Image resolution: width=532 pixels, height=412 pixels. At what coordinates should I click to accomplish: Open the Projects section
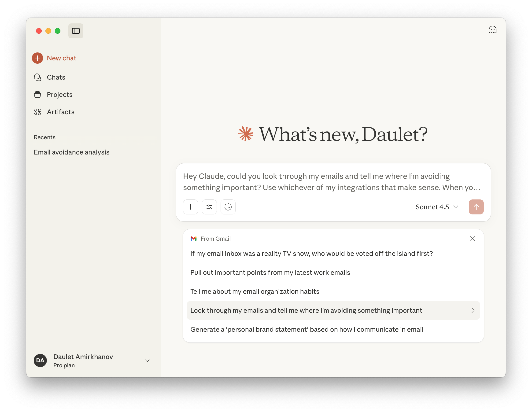click(59, 95)
